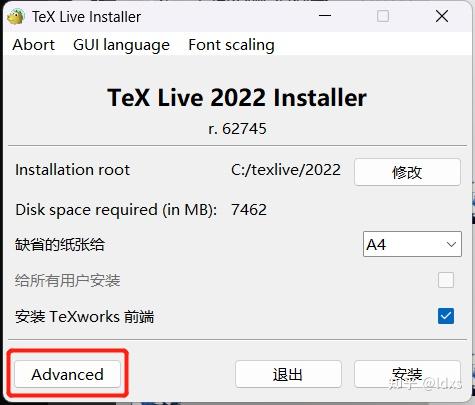This screenshot has height=405, width=475.
Task: Toggle the 给所有用户安装 checkbox
Action: 446,280
